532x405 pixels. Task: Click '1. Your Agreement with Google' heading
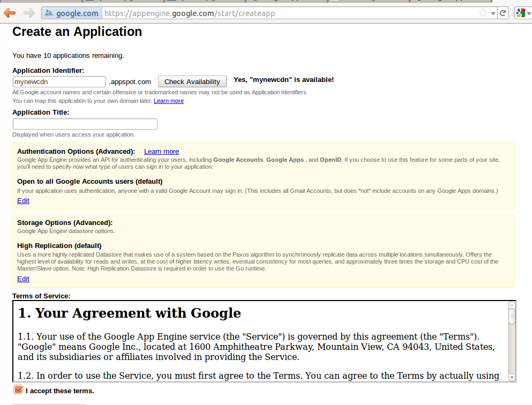pyautogui.click(x=130, y=313)
